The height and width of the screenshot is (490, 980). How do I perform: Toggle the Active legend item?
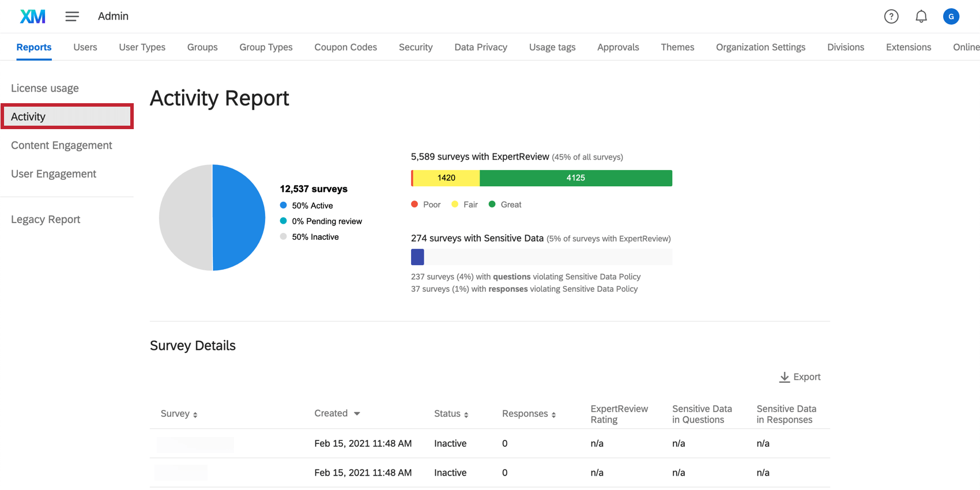point(306,205)
